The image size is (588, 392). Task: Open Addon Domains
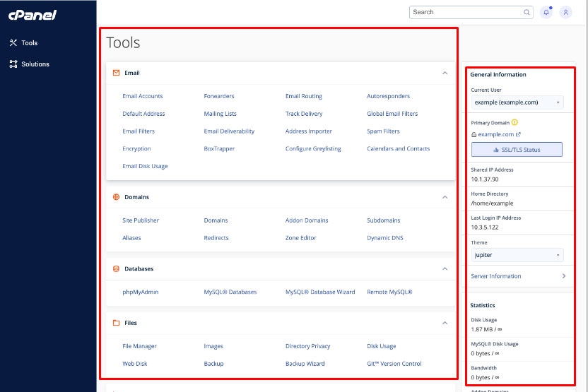click(307, 220)
